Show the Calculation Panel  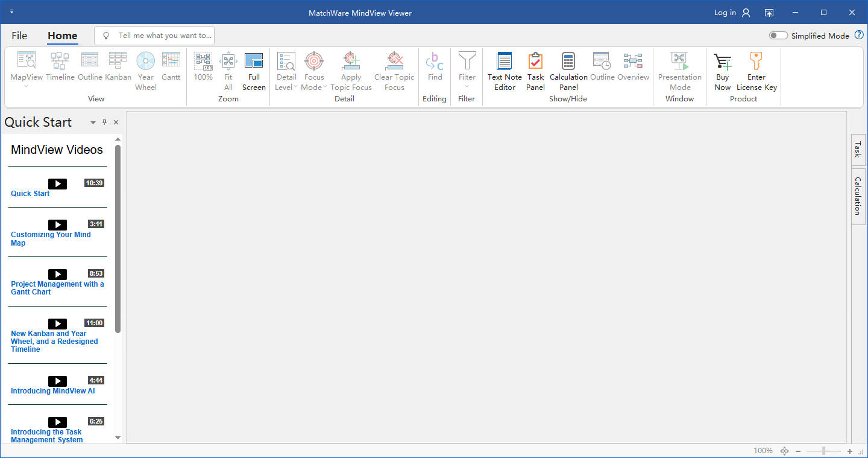[x=568, y=71]
